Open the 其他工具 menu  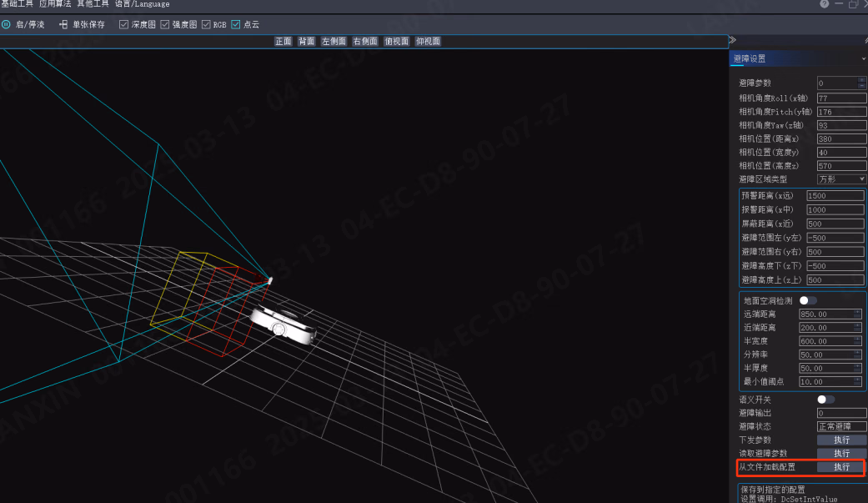click(93, 4)
